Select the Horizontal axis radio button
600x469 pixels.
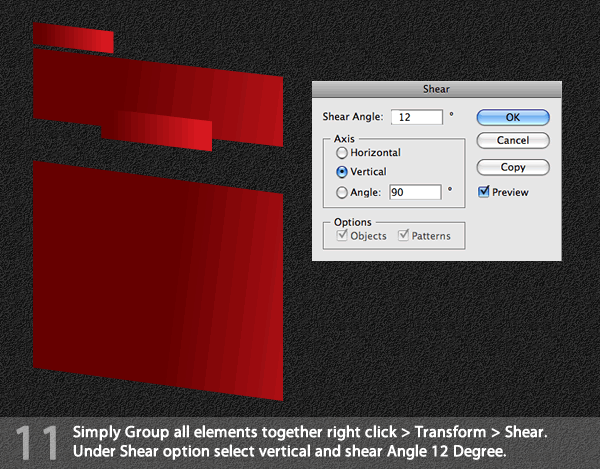[x=342, y=153]
